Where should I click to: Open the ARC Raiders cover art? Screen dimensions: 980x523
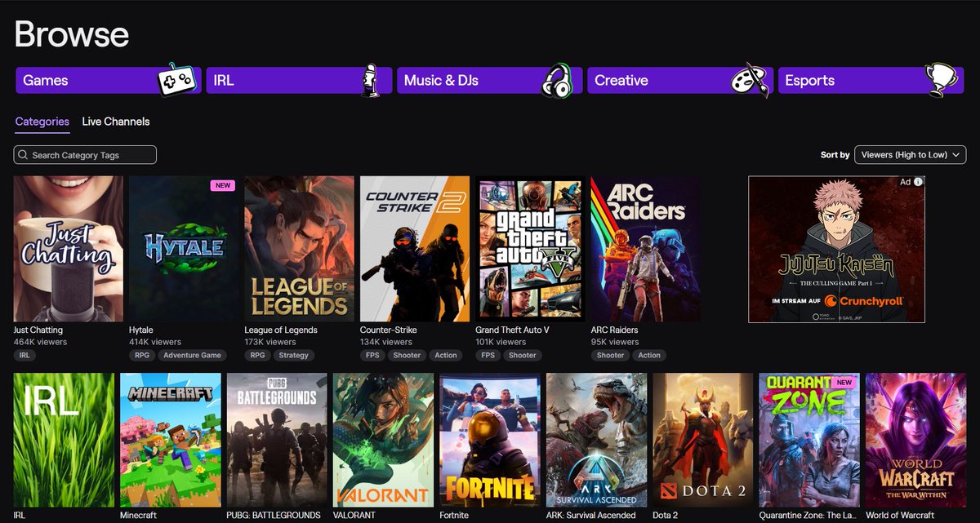coord(646,249)
